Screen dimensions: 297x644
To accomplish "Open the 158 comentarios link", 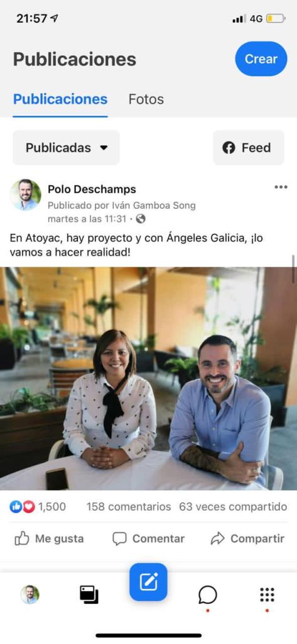I will click(128, 507).
